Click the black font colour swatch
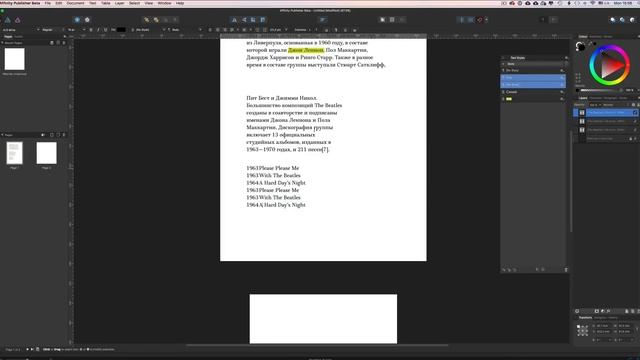This screenshot has height=360, width=640. tap(121, 30)
